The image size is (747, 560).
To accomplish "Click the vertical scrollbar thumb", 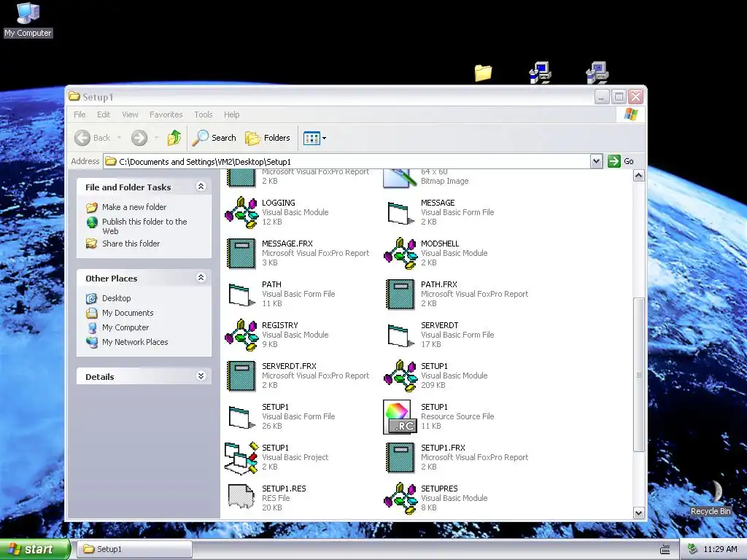I will pos(639,375).
